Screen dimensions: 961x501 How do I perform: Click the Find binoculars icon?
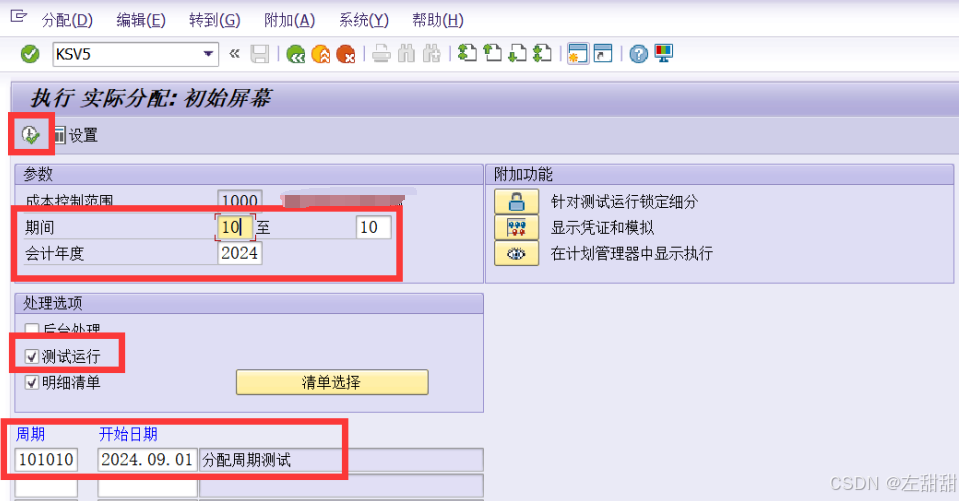(x=406, y=54)
